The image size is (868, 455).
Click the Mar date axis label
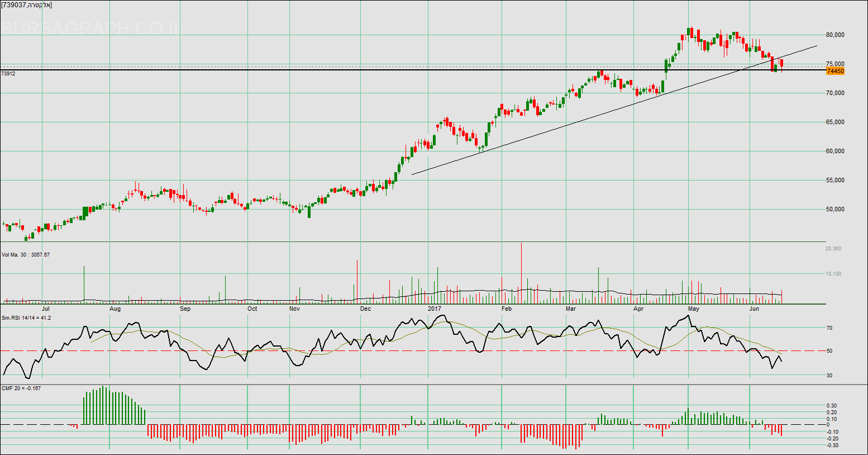coord(570,309)
